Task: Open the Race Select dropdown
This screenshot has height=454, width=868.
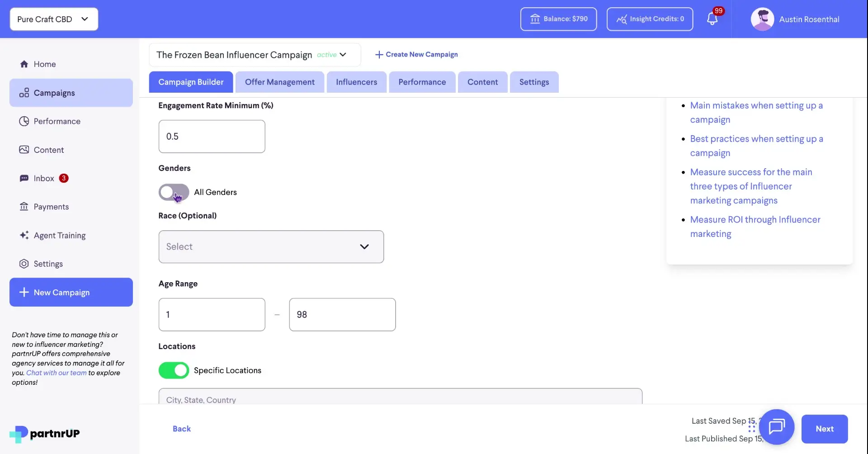Action: tap(271, 246)
